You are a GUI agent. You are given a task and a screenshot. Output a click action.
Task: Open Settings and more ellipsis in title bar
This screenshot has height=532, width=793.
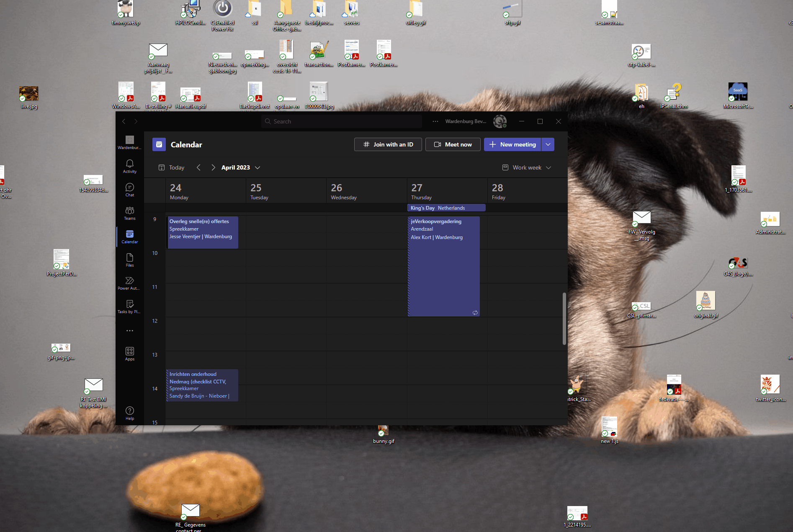435,121
